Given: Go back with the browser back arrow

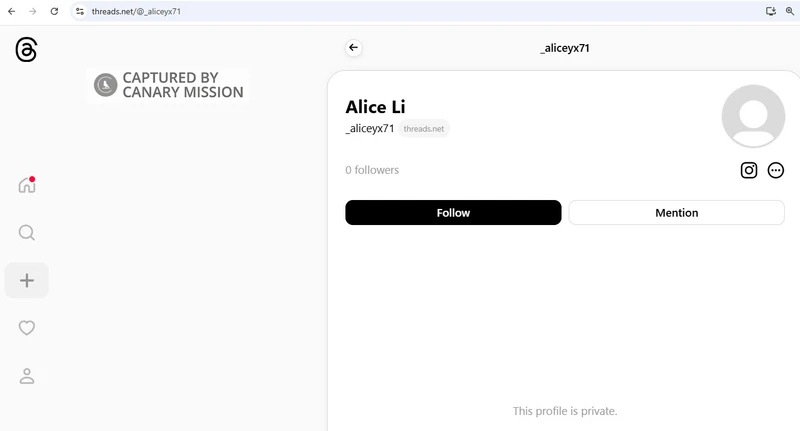Looking at the screenshot, I should click(11, 11).
